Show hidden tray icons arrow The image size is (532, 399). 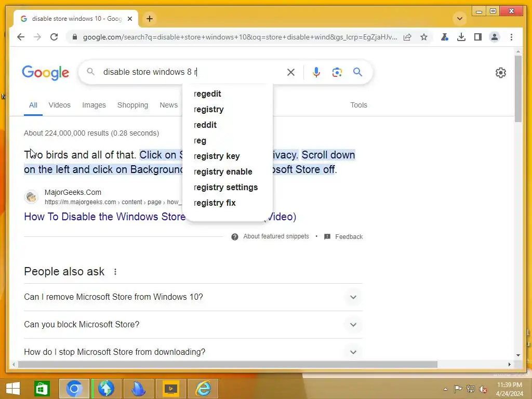tap(445, 389)
